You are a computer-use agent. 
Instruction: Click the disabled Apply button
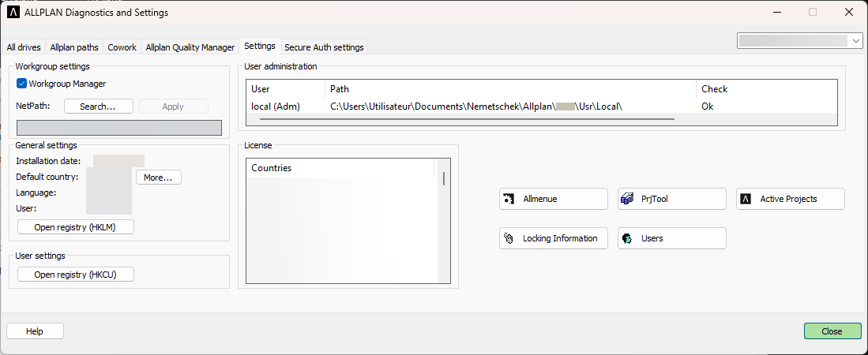click(173, 106)
